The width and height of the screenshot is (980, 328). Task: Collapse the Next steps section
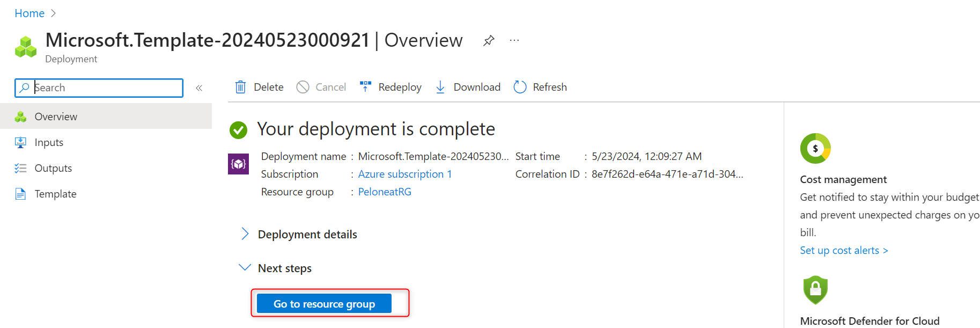pos(245,268)
